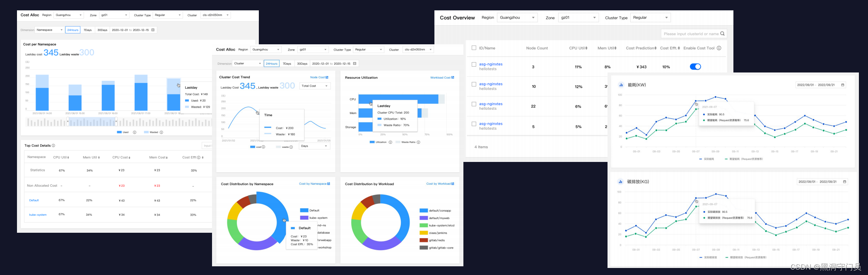Open the Cost by Namespace link
868x275 pixels.
(314, 184)
